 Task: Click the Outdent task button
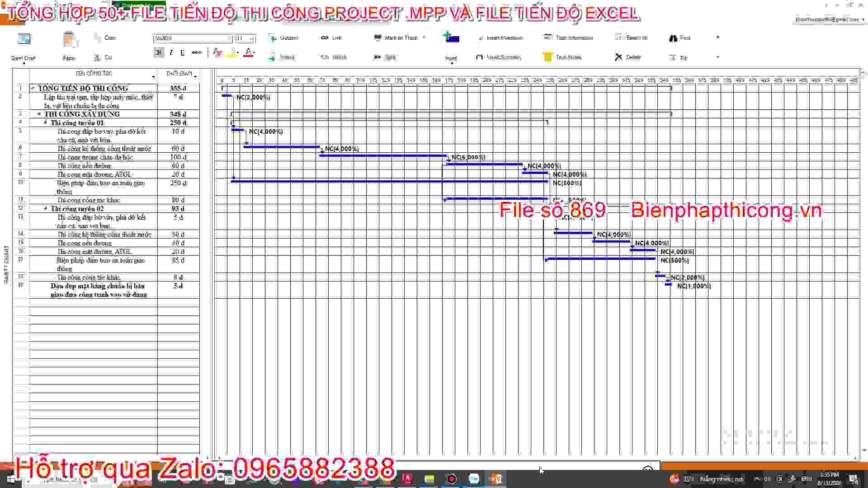[283, 38]
